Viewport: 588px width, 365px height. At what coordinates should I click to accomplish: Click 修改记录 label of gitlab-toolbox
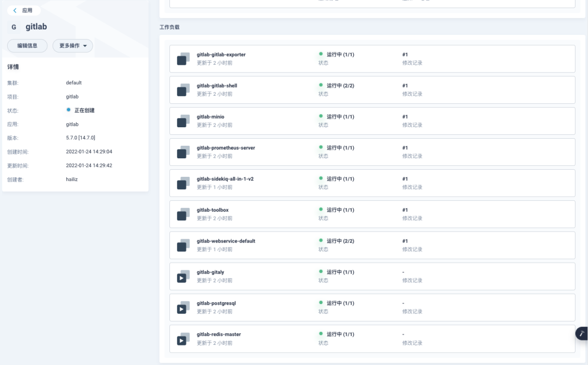[x=412, y=219]
